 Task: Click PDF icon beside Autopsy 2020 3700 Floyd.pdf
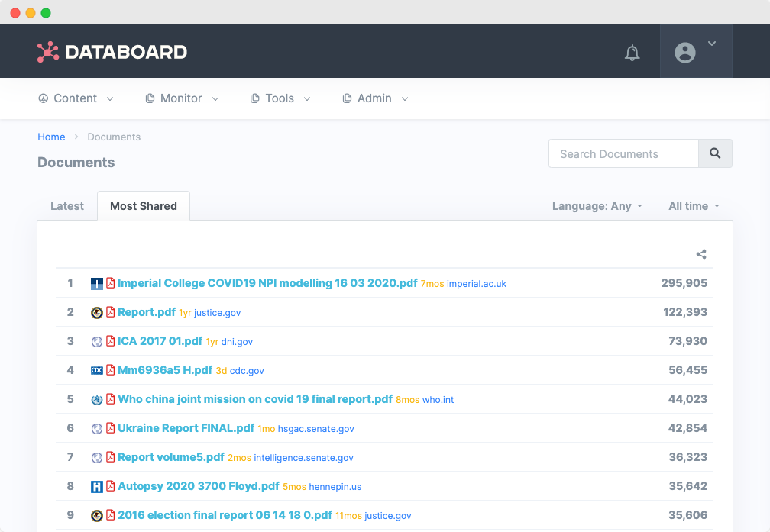[x=111, y=486]
